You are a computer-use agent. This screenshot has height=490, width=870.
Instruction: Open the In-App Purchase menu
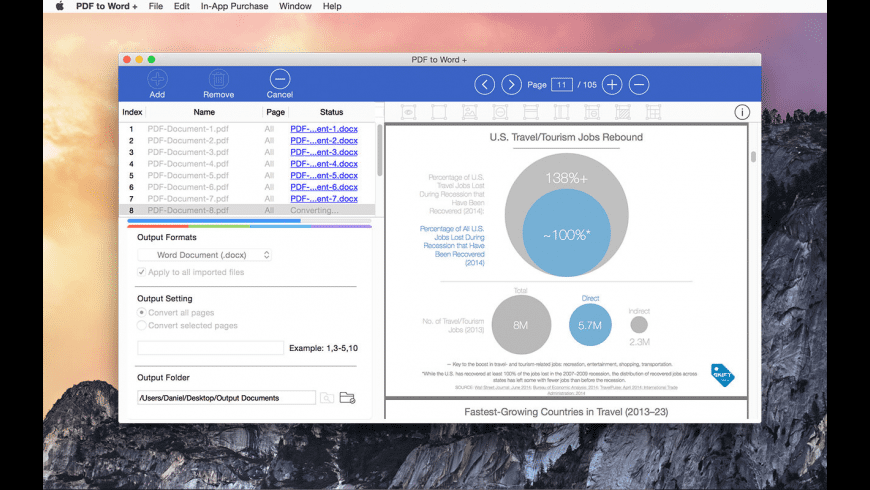point(234,6)
